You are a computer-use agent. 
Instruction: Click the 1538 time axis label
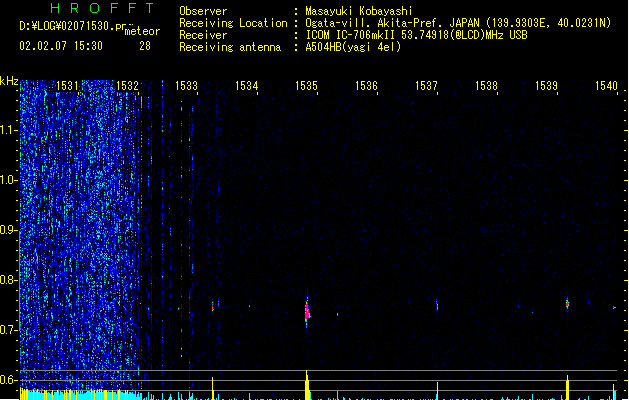486,86
